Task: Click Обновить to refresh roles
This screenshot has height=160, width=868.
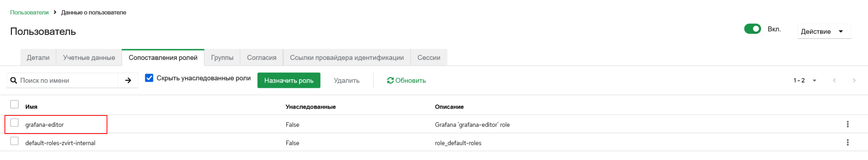Action: point(406,80)
